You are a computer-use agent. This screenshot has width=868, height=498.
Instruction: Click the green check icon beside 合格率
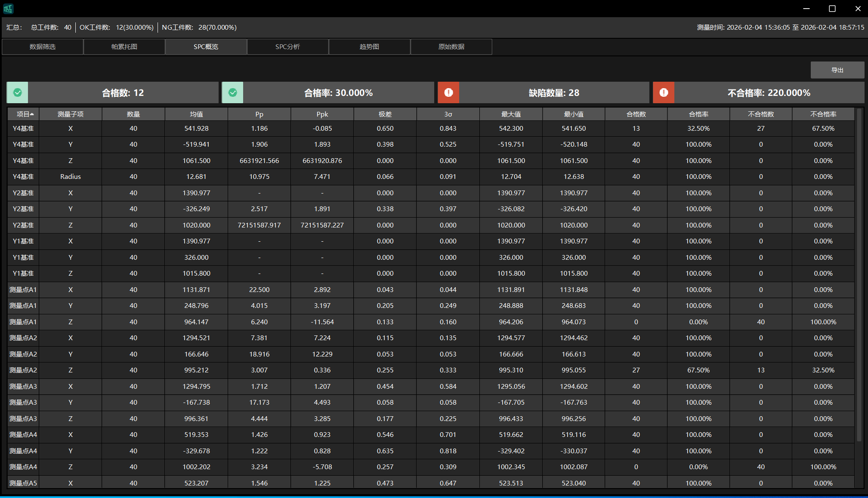[x=233, y=92]
